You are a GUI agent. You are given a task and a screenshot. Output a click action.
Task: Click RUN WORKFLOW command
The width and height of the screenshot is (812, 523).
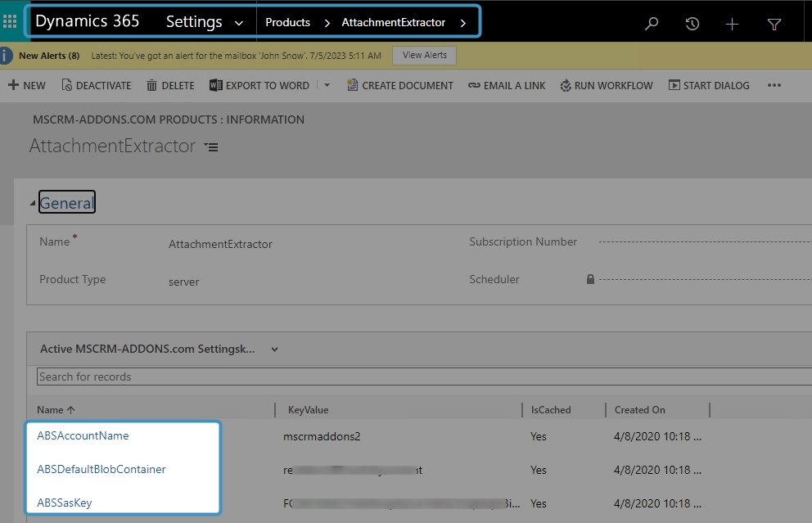pos(607,85)
